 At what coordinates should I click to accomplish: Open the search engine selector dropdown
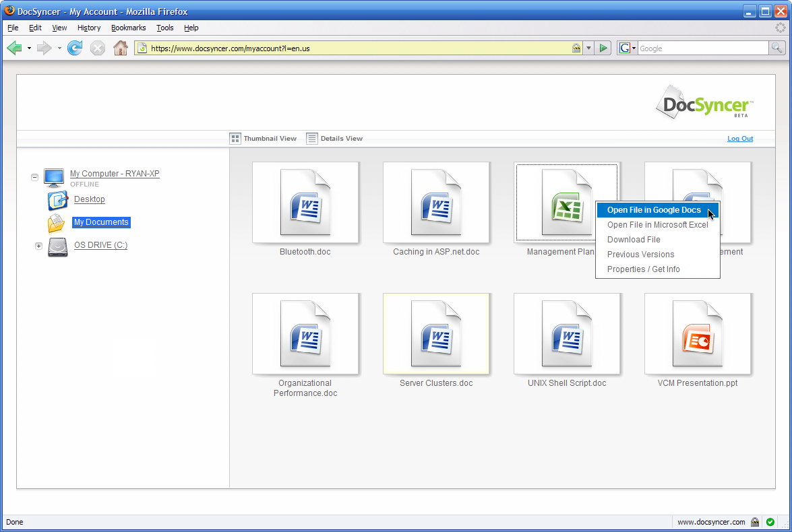[627, 48]
